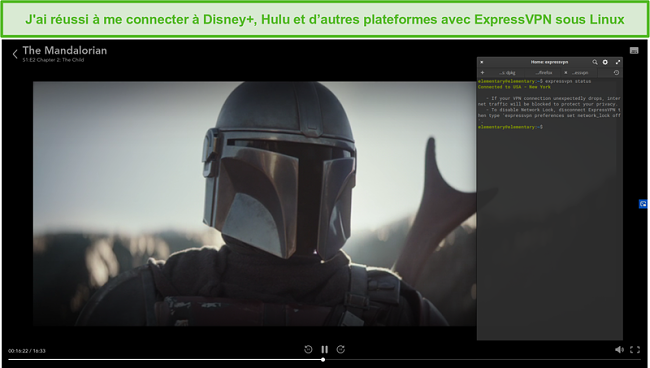This screenshot has width=650, height=368.
Task: Maximize the terminal with the expand arrows icon
Action: pyautogui.click(x=618, y=62)
